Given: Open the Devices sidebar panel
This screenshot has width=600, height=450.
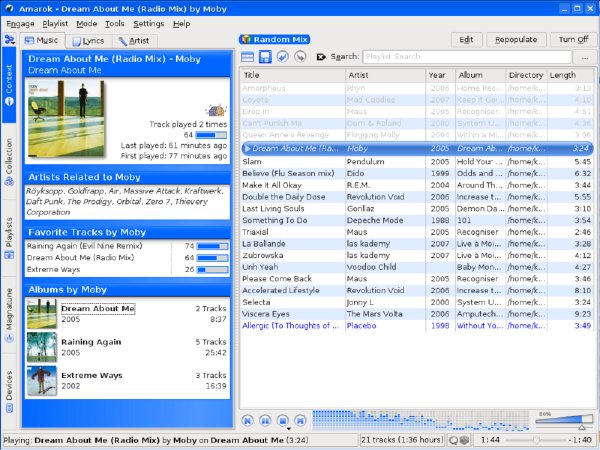Looking at the screenshot, I should 9,391.
